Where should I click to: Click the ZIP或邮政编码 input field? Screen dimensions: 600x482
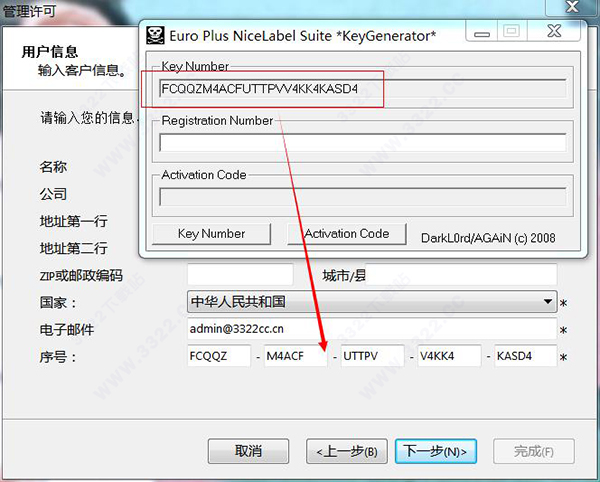tap(240, 275)
